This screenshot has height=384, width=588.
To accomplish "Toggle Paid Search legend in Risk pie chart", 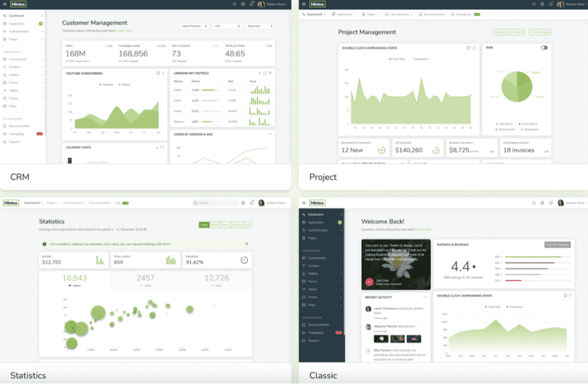I will click(x=529, y=129).
